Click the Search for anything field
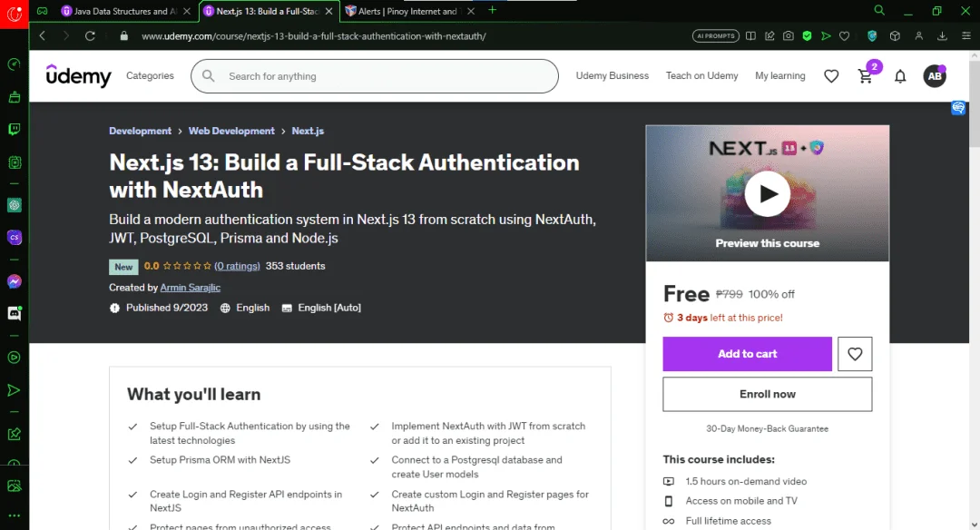 (375, 76)
